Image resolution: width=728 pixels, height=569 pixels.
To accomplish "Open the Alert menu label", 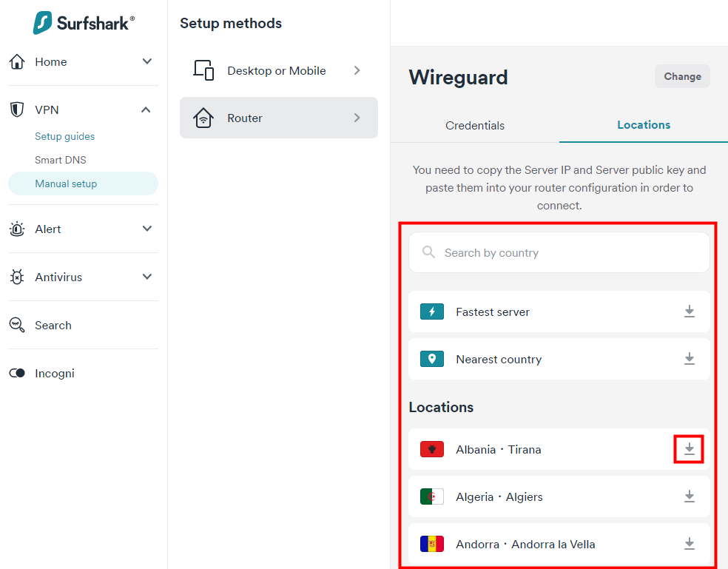I will (x=48, y=229).
